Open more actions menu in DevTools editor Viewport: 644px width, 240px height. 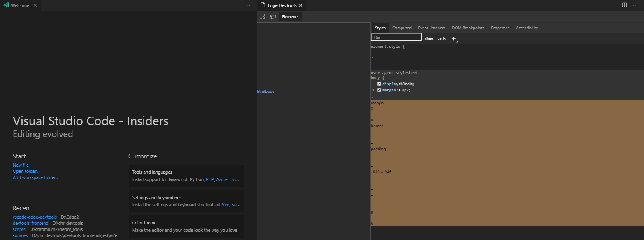click(x=635, y=5)
